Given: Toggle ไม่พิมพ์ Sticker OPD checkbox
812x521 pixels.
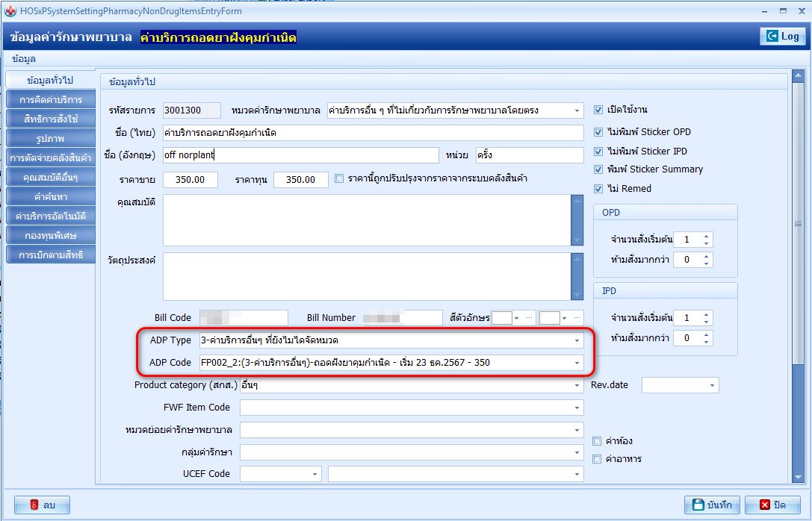Looking at the screenshot, I should tap(598, 132).
